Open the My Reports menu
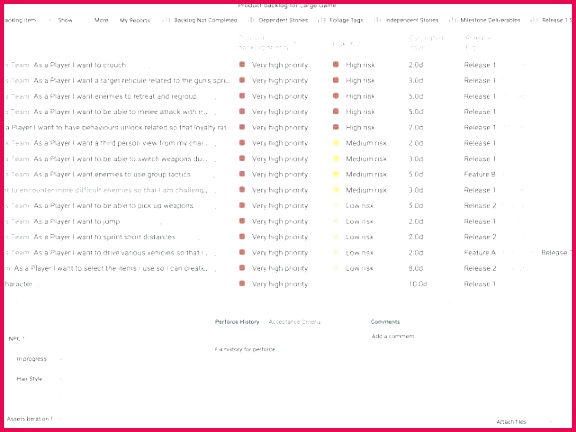Viewport: 576px width, 432px height. tap(135, 20)
